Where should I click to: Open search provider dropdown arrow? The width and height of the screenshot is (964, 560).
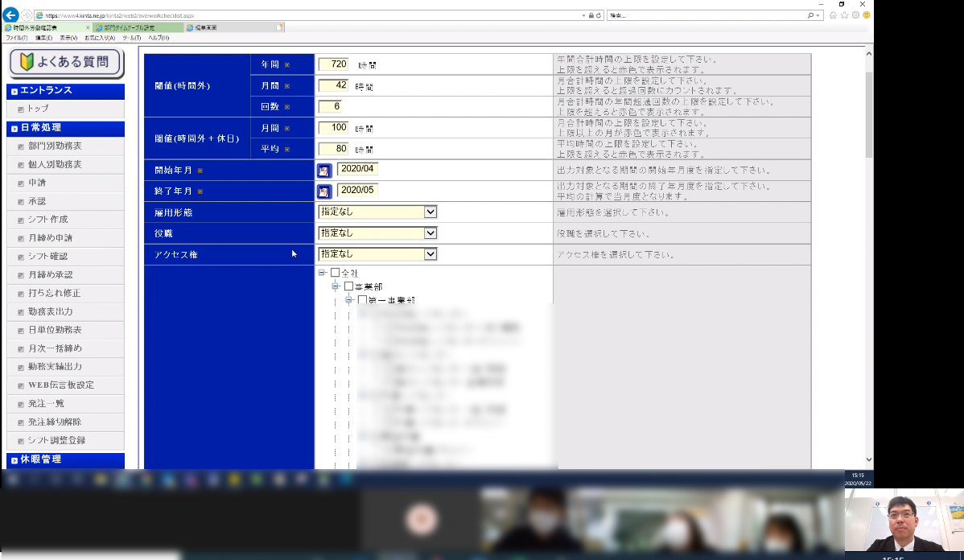818,15
